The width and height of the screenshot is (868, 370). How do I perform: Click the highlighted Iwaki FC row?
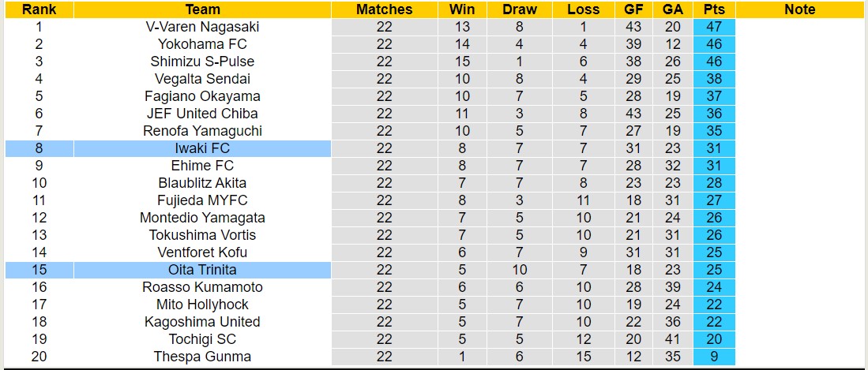pyautogui.click(x=202, y=148)
